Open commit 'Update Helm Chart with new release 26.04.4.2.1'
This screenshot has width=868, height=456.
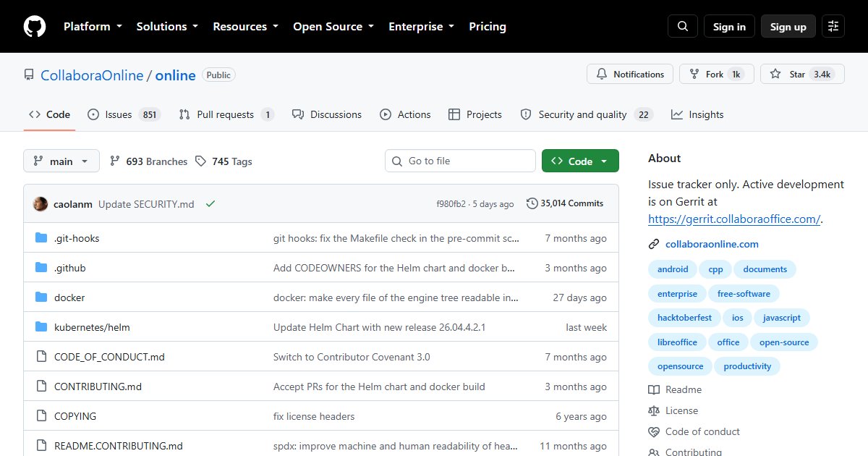(379, 327)
